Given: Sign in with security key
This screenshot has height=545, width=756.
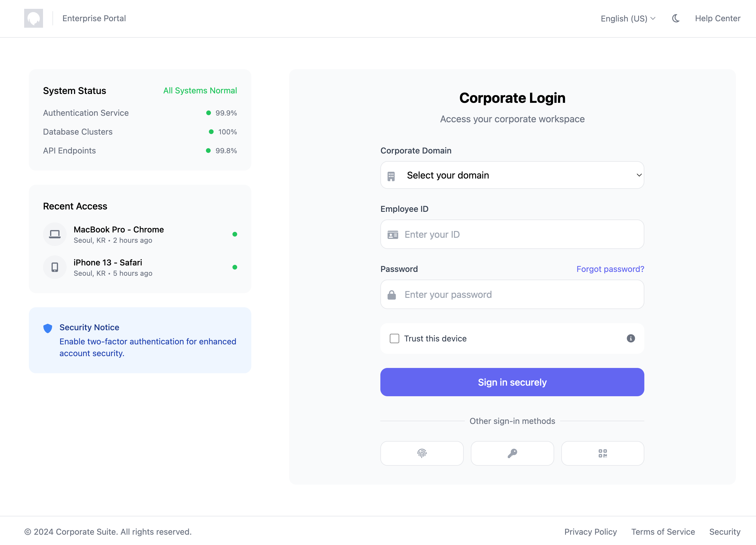Looking at the screenshot, I should [512, 453].
